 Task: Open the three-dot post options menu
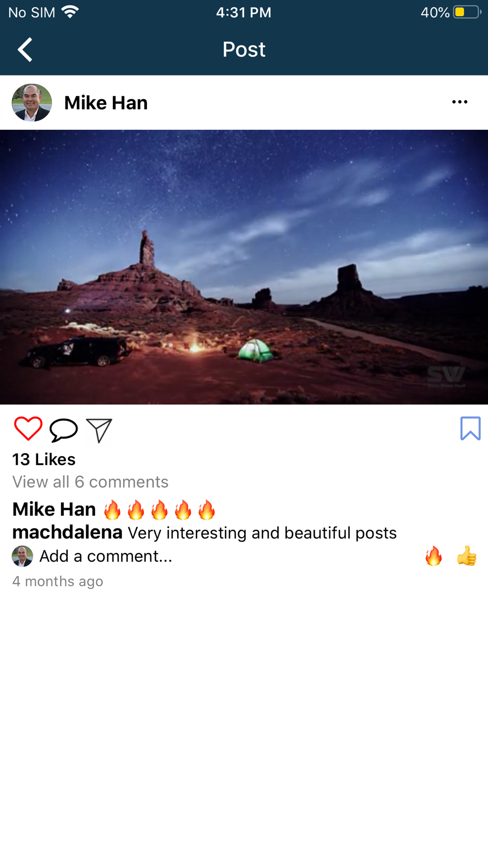coord(460,102)
